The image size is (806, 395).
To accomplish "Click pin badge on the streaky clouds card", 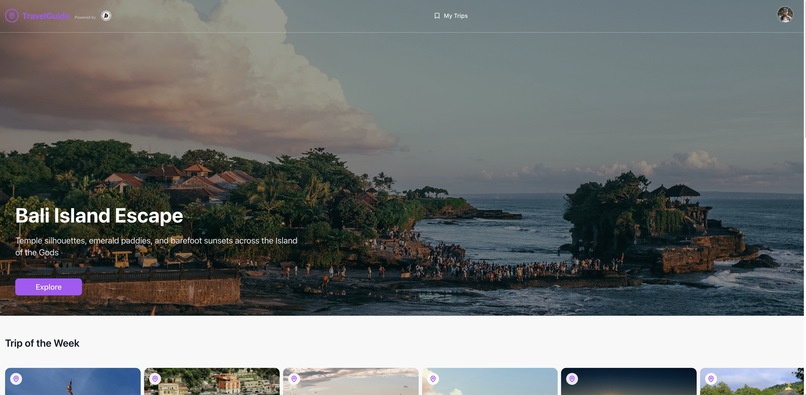I will coord(294,379).
